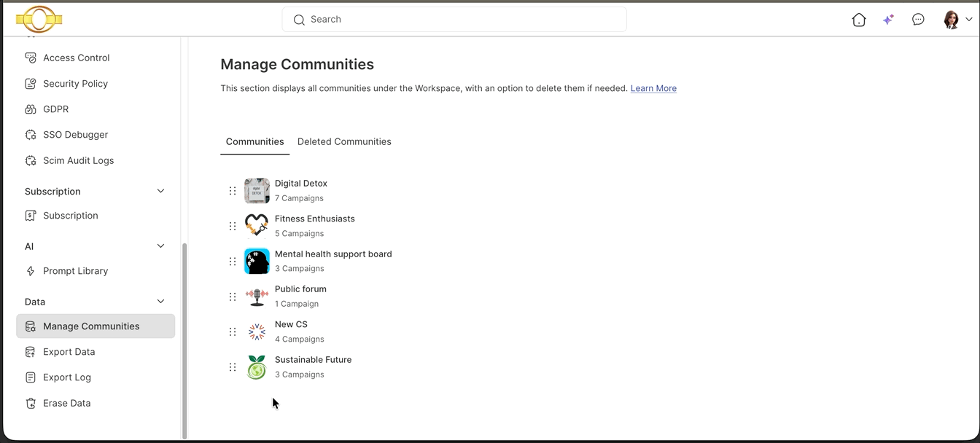The width and height of the screenshot is (980, 443).
Task: Click New CS drag handle
Action: [x=233, y=332]
